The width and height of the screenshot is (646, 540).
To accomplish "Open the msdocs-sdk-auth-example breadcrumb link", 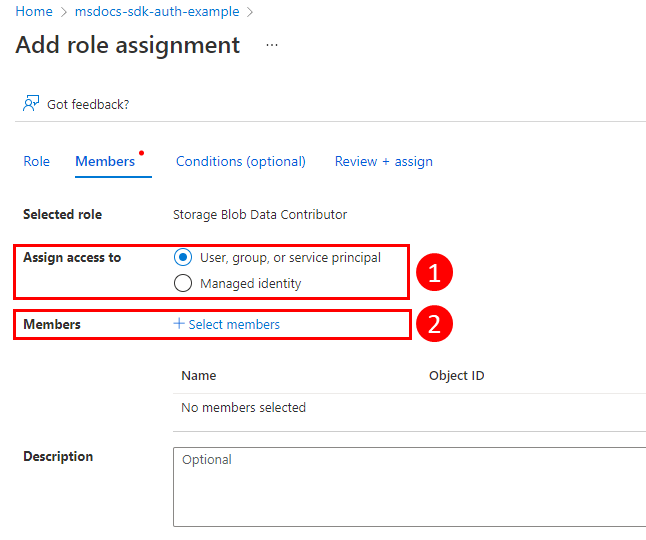I will [x=157, y=12].
